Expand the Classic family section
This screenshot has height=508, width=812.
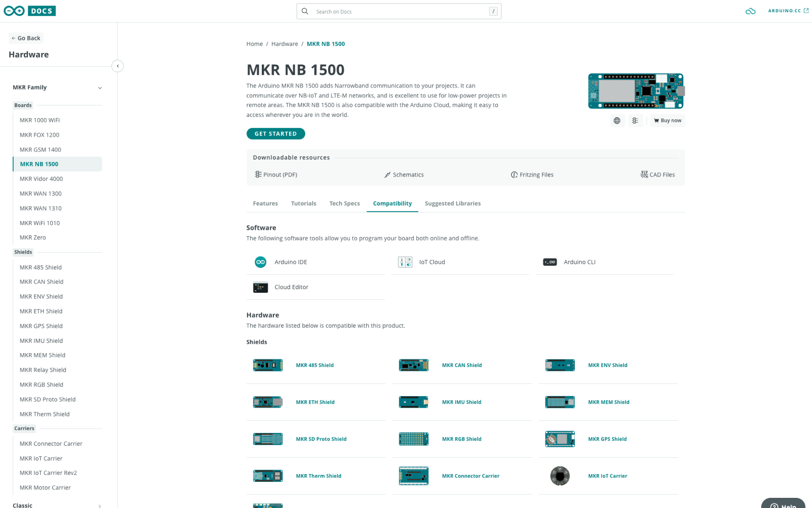(x=100, y=505)
